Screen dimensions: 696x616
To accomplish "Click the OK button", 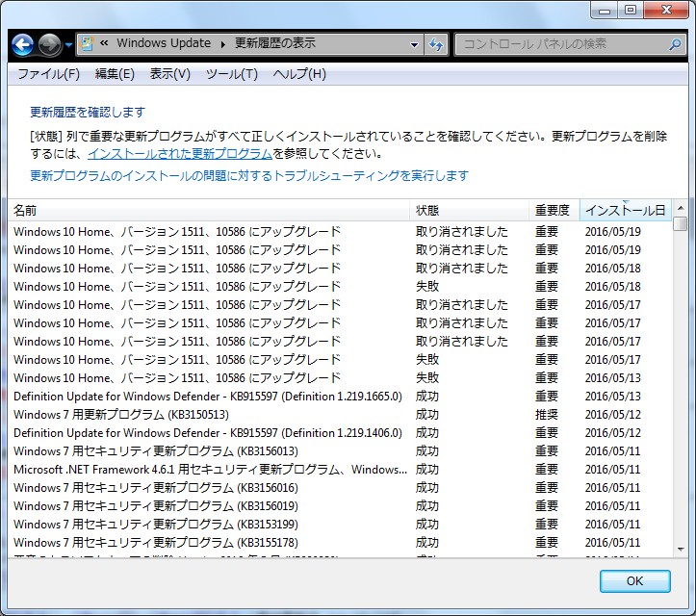I will (x=634, y=581).
